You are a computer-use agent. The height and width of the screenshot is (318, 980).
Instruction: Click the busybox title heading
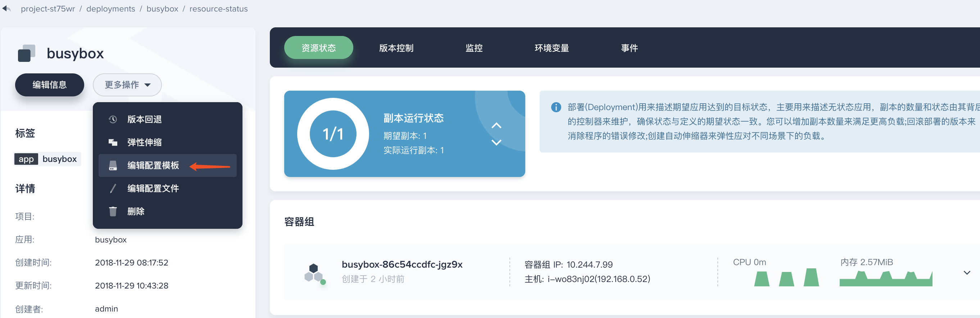(x=75, y=54)
